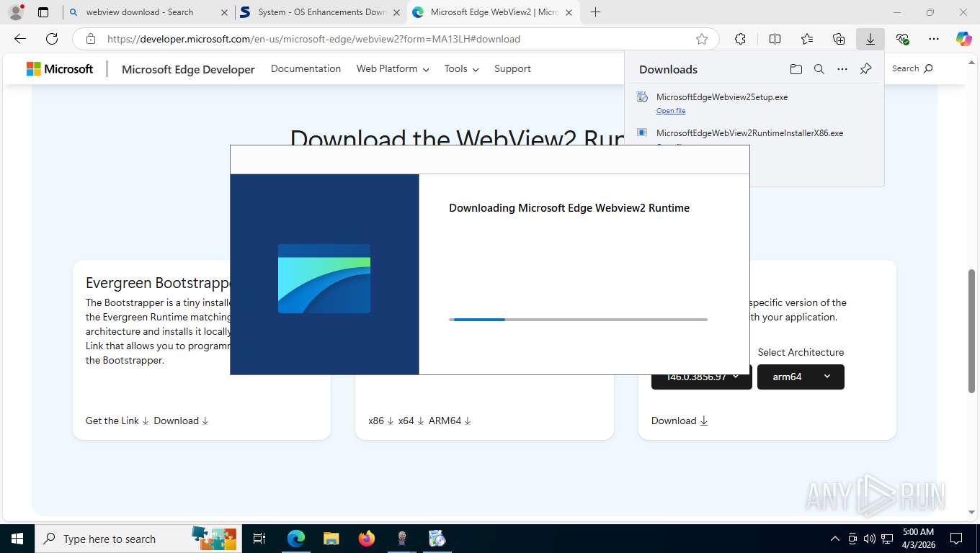Go back to the previous page

coord(20,39)
